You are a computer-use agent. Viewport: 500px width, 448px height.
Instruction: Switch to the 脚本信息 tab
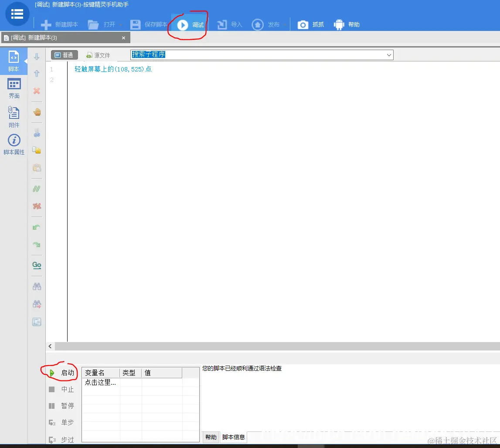pos(233,437)
